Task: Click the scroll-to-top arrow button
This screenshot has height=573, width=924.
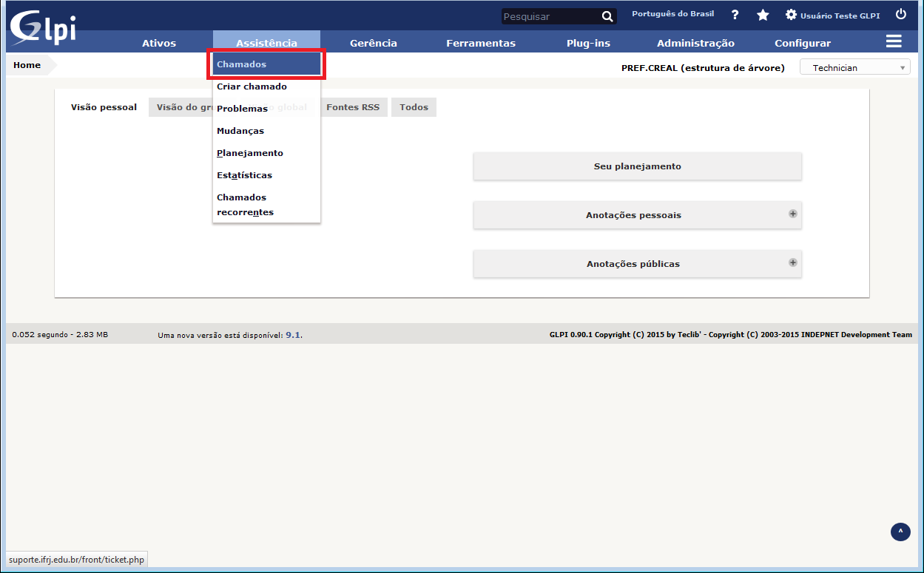Action: [900, 531]
